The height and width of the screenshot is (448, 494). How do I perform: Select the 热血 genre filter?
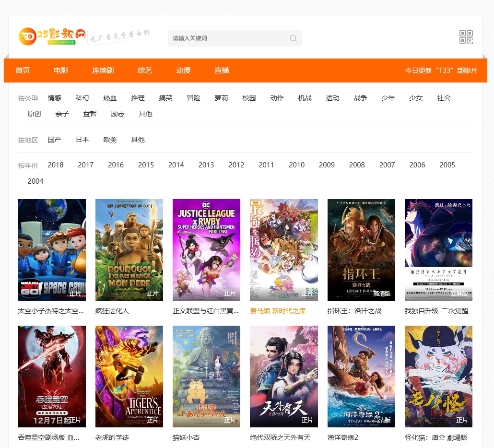click(x=110, y=98)
